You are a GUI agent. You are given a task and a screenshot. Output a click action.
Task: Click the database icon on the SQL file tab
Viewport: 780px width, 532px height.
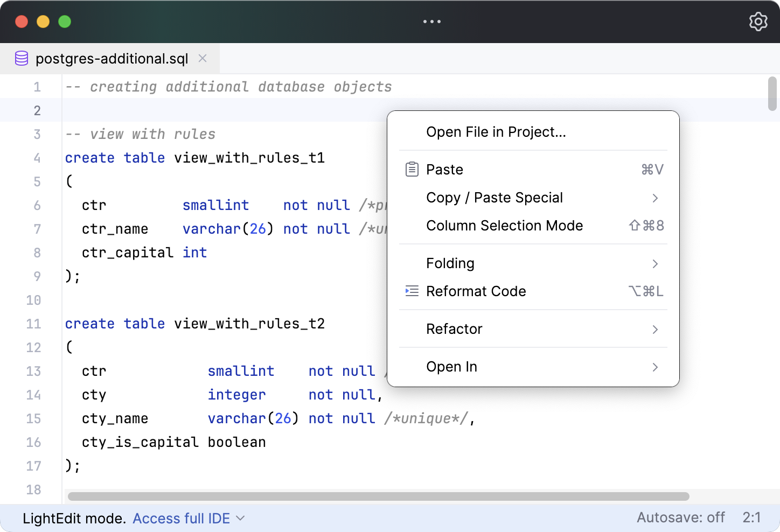[x=22, y=58]
